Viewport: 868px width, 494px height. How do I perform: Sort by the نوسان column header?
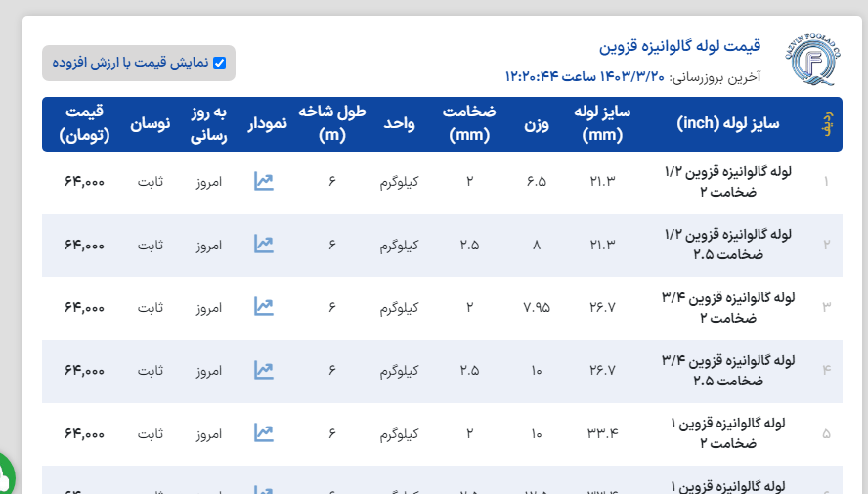click(151, 124)
